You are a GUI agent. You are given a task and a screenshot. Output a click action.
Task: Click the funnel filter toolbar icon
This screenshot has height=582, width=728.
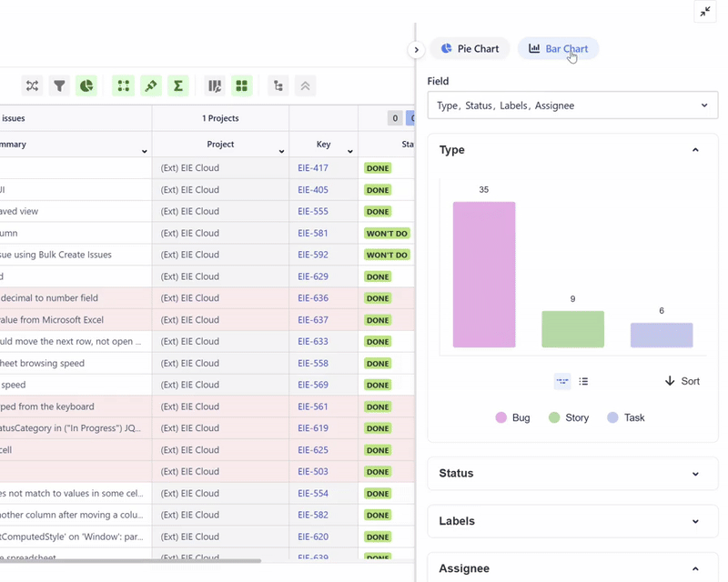click(59, 86)
